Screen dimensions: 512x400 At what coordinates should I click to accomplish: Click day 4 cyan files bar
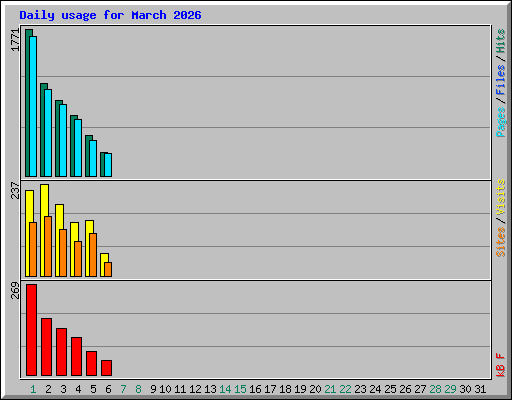[78, 148]
